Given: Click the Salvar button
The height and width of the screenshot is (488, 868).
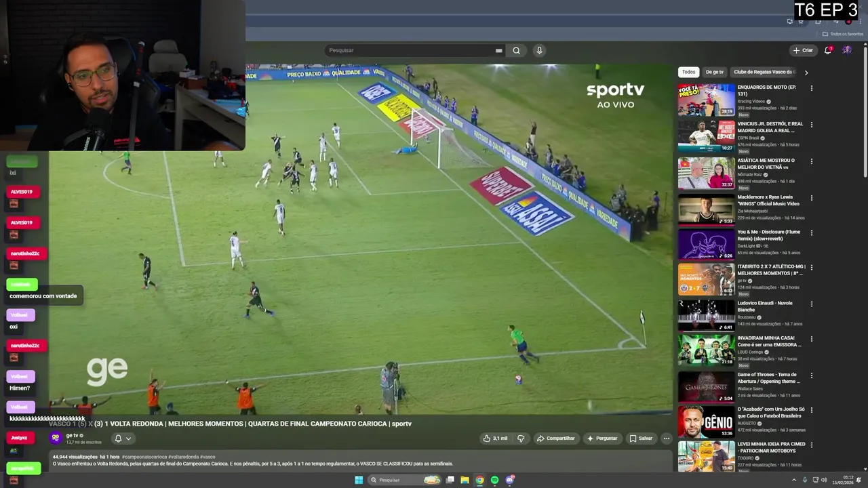Looking at the screenshot, I should (641, 439).
